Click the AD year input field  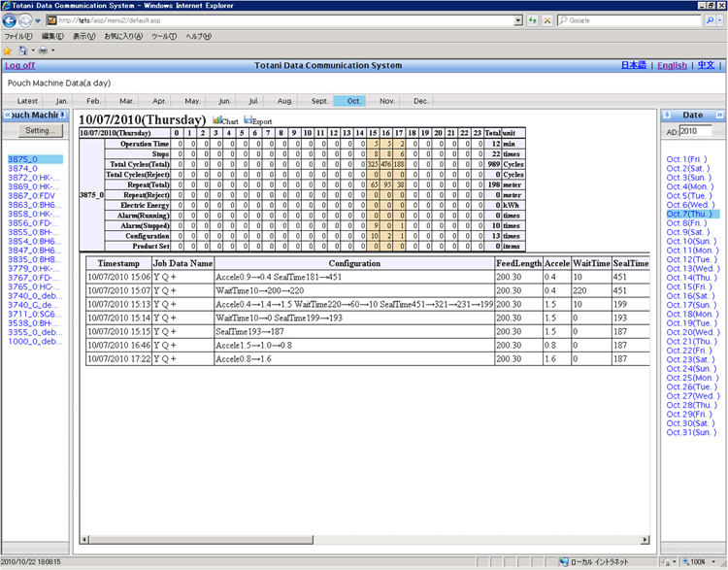click(695, 131)
